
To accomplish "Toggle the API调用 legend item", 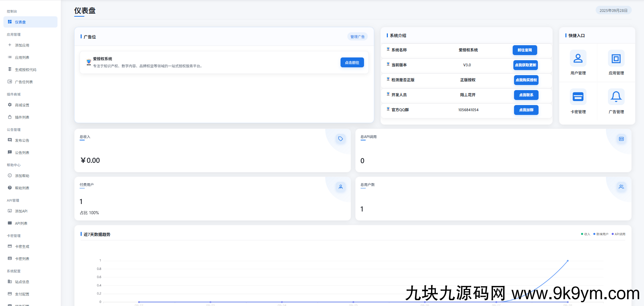I will (x=618, y=234).
